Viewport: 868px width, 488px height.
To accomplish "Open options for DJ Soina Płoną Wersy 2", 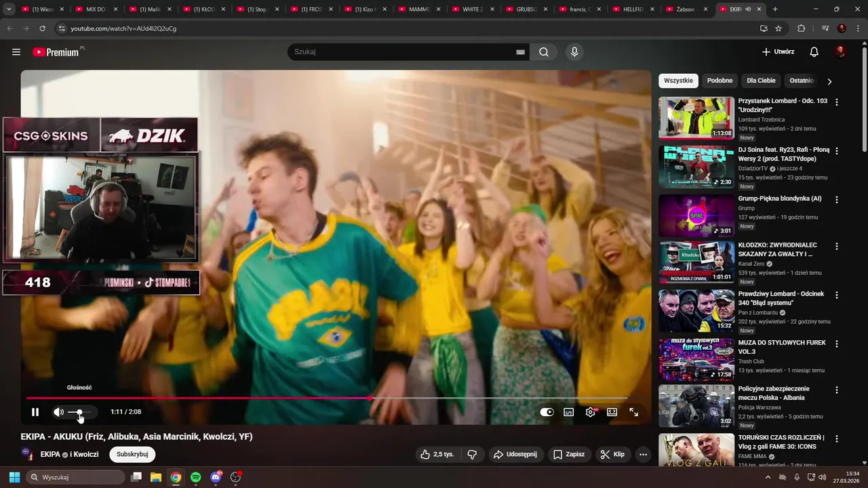I will [x=837, y=151].
